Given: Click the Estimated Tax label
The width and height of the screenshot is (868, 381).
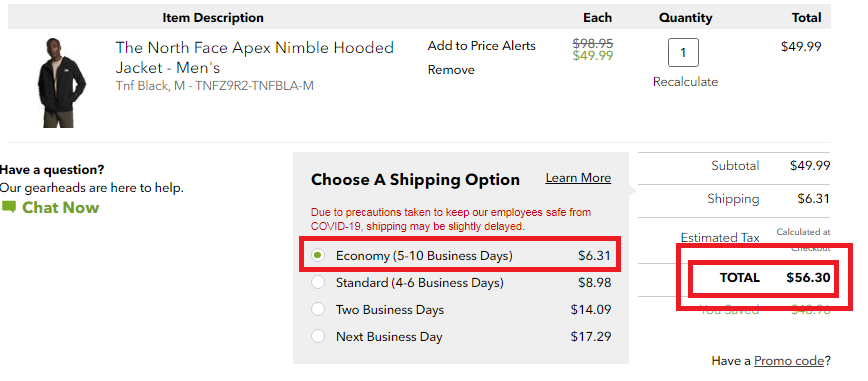Looking at the screenshot, I should (720, 238).
